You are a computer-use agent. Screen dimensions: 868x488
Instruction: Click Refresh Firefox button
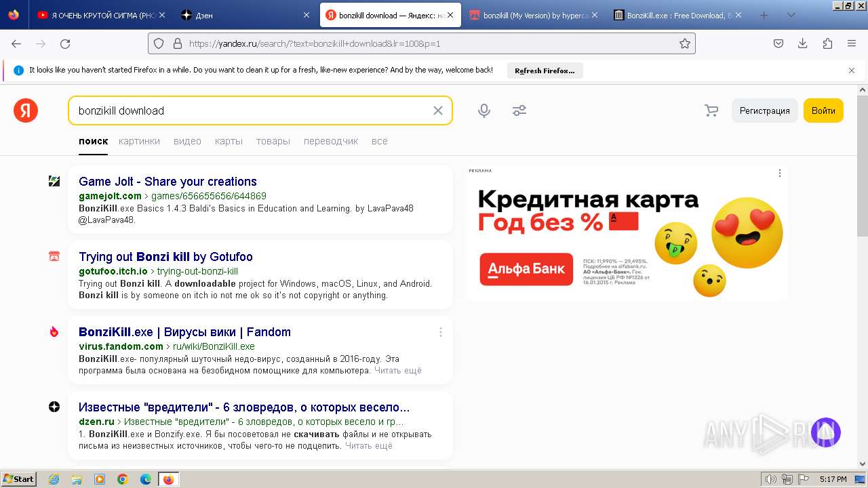pyautogui.click(x=545, y=70)
